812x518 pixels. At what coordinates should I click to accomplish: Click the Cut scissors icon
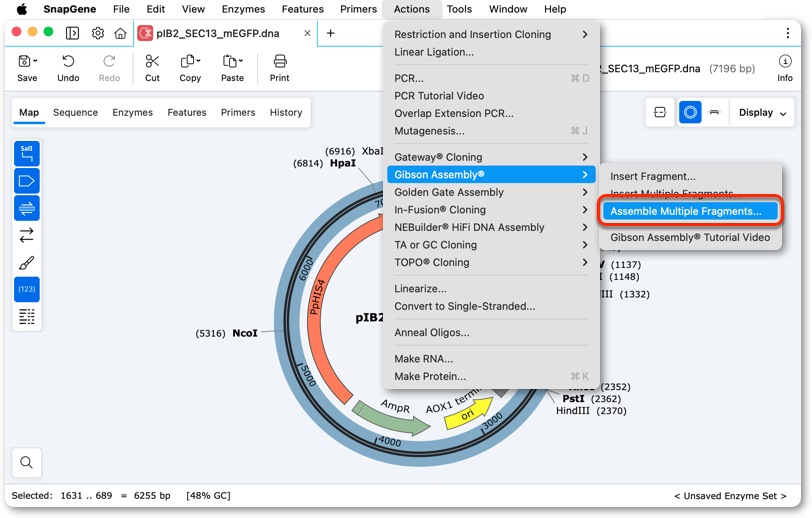click(x=152, y=61)
